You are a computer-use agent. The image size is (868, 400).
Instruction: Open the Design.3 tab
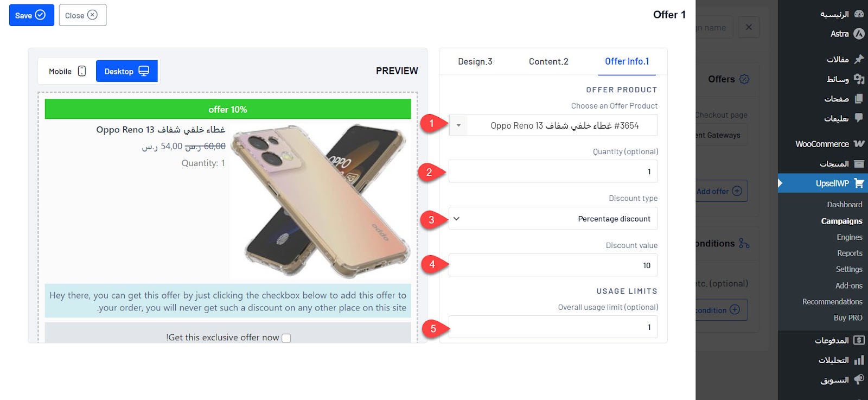(475, 61)
